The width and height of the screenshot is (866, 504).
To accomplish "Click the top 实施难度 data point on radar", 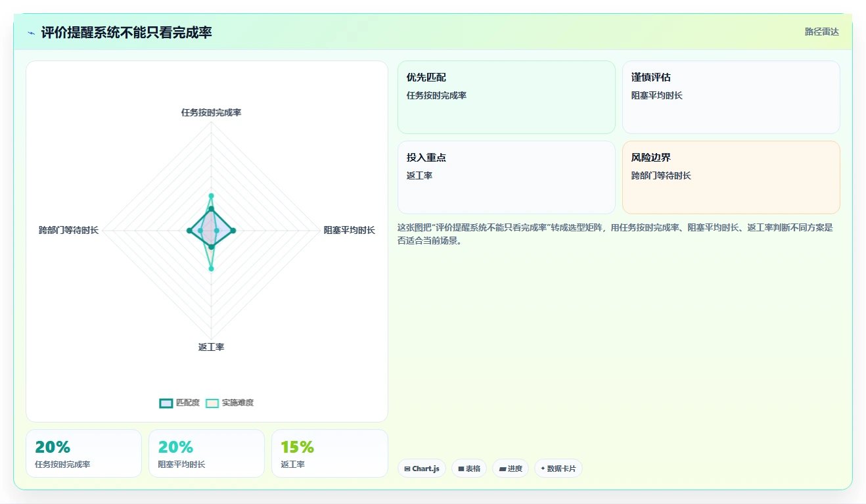I will coord(211,196).
